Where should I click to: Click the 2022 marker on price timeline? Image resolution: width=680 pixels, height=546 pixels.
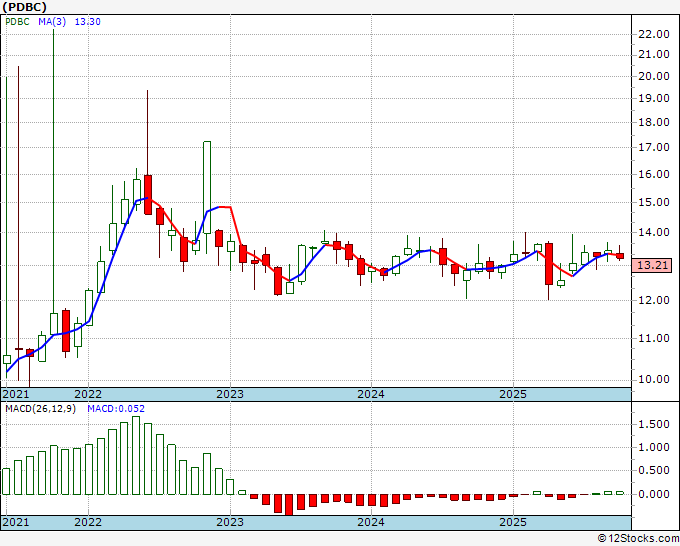click(88, 394)
